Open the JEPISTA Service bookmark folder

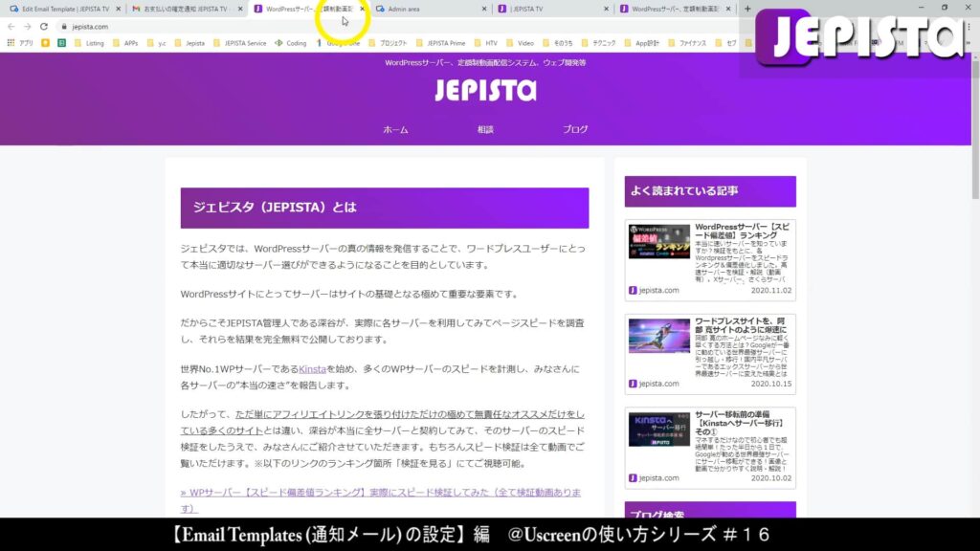pyautogui.click(x=240, y=43)
